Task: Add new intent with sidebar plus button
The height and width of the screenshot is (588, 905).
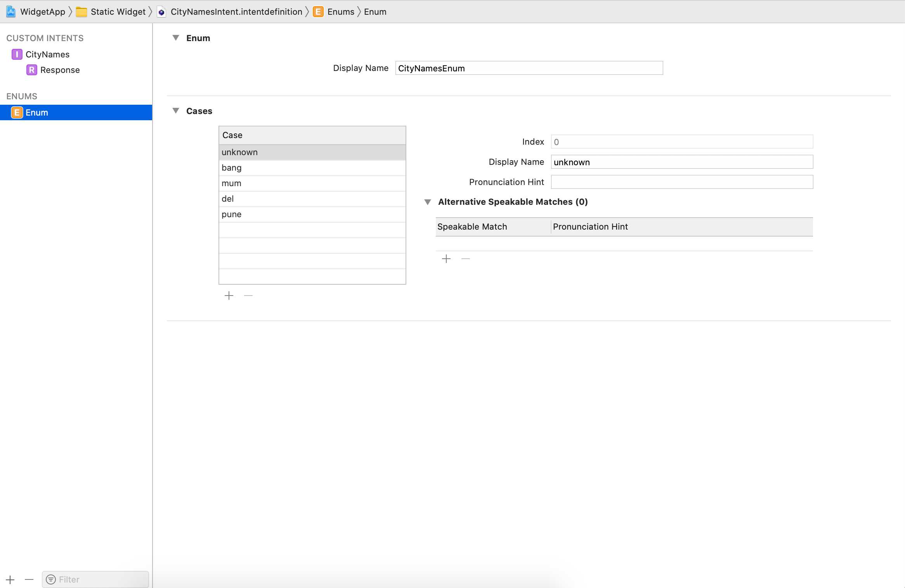Action: coord(10,579)
